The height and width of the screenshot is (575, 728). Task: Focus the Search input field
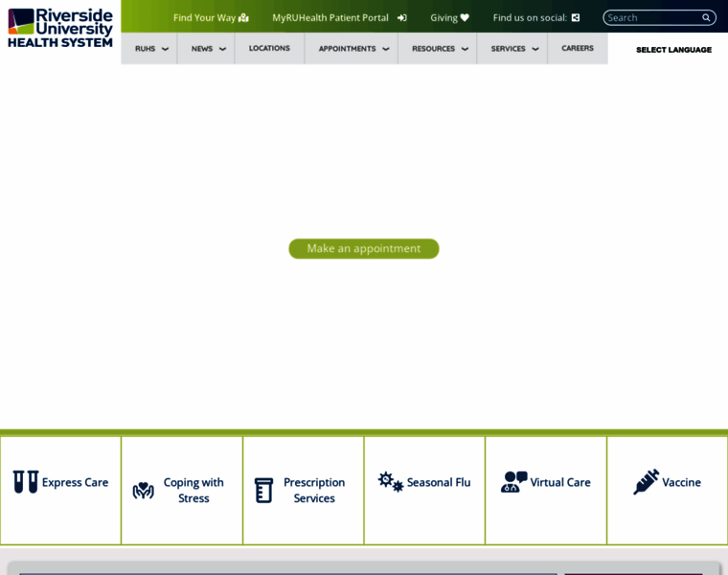(651, 17)
